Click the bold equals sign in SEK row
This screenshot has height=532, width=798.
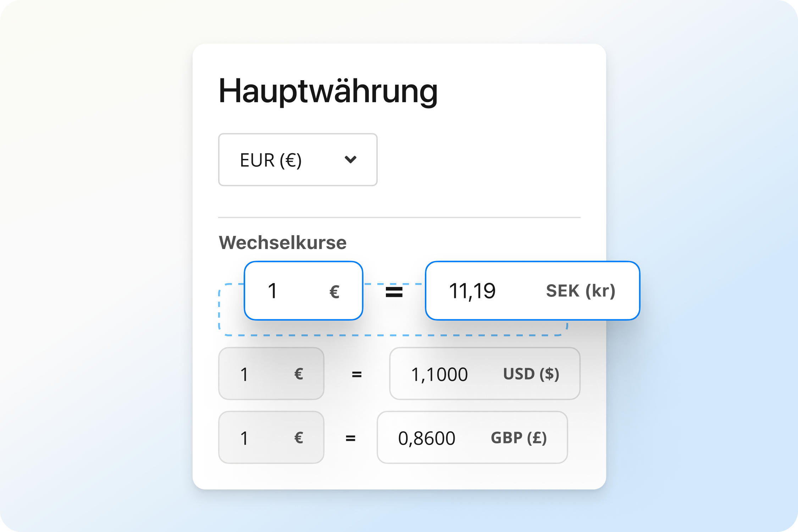tap(394, 292)
